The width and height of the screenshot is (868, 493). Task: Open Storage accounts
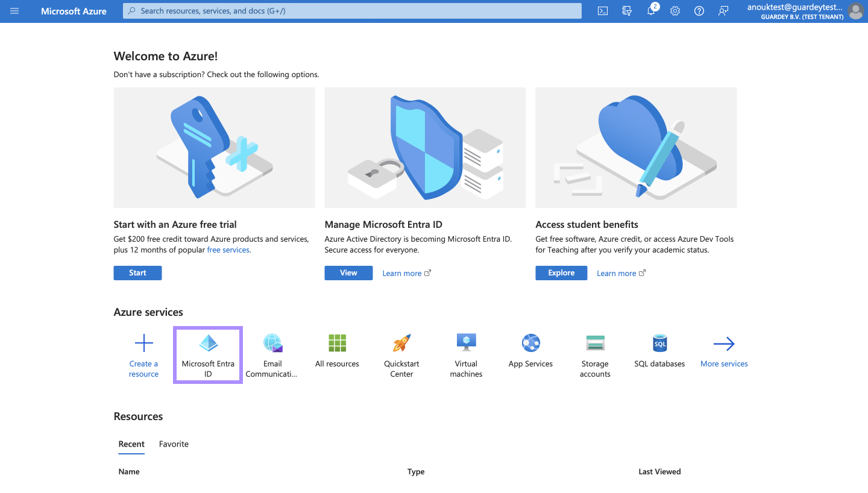595,354
